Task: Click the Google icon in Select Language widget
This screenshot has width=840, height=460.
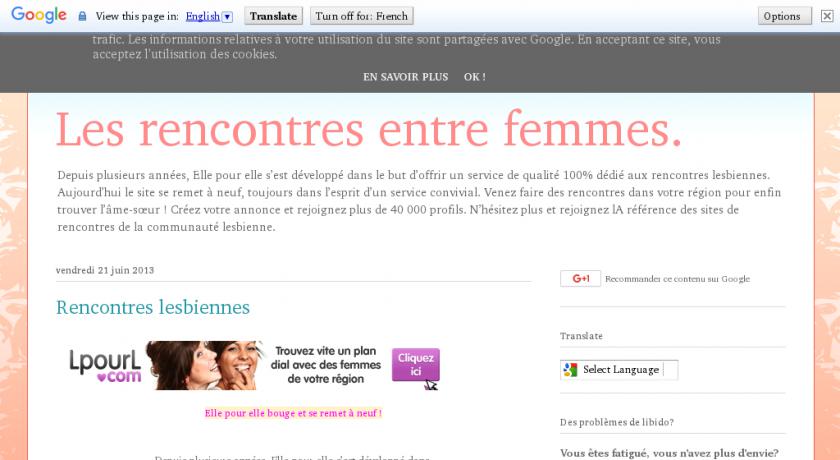Action: (x=571, y=369)
